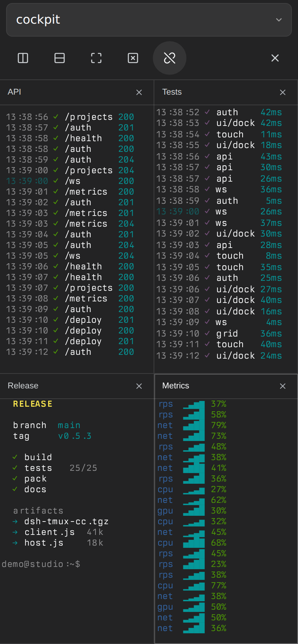Click the 'build' step row
The image size is (298, 644).
[x=32, y=457]
